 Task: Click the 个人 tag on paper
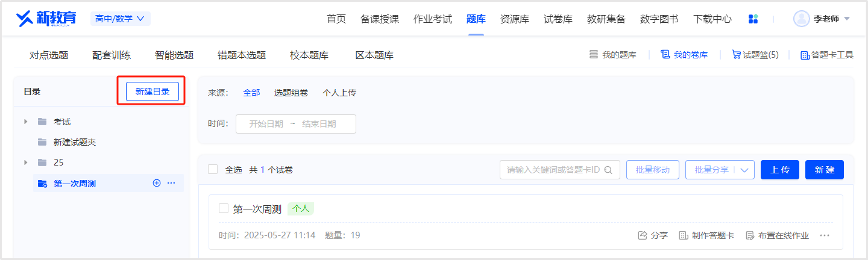click(301, 209)
